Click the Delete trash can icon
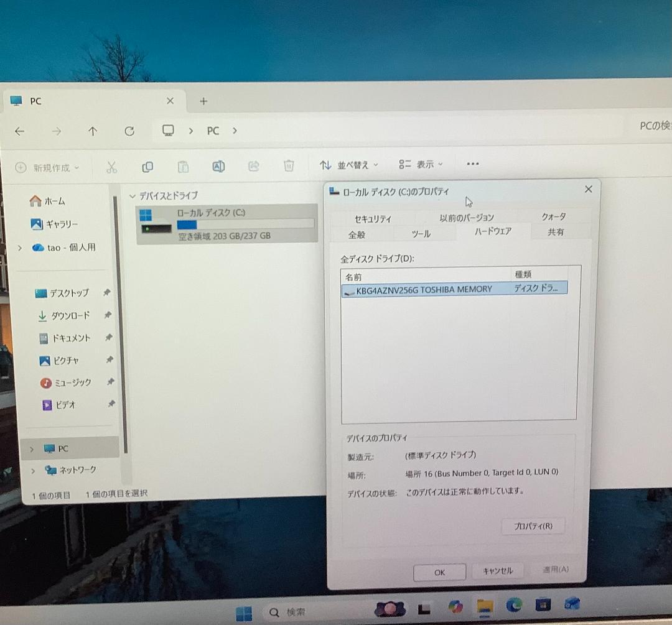672x625 pixels. (289, 165)
